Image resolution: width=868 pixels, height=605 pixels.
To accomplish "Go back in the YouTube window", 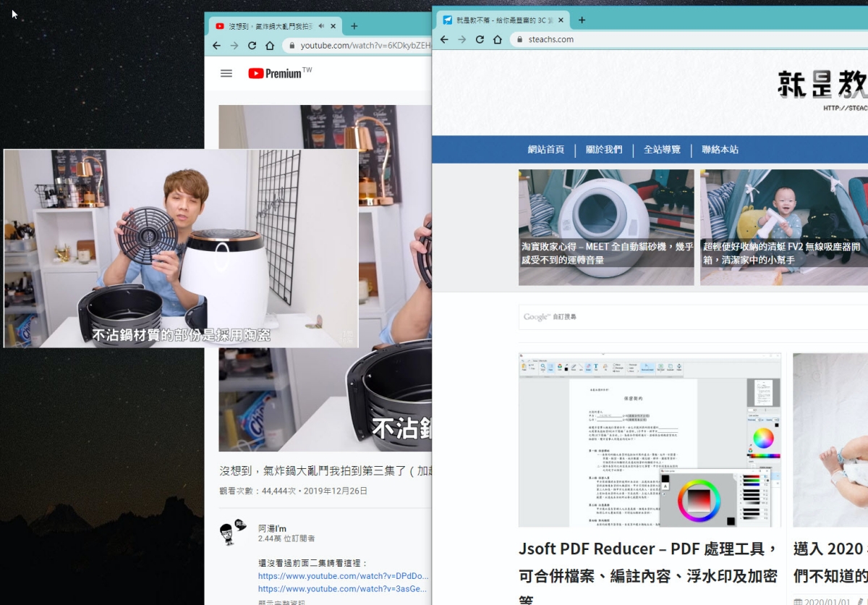I will coord(216,46).
